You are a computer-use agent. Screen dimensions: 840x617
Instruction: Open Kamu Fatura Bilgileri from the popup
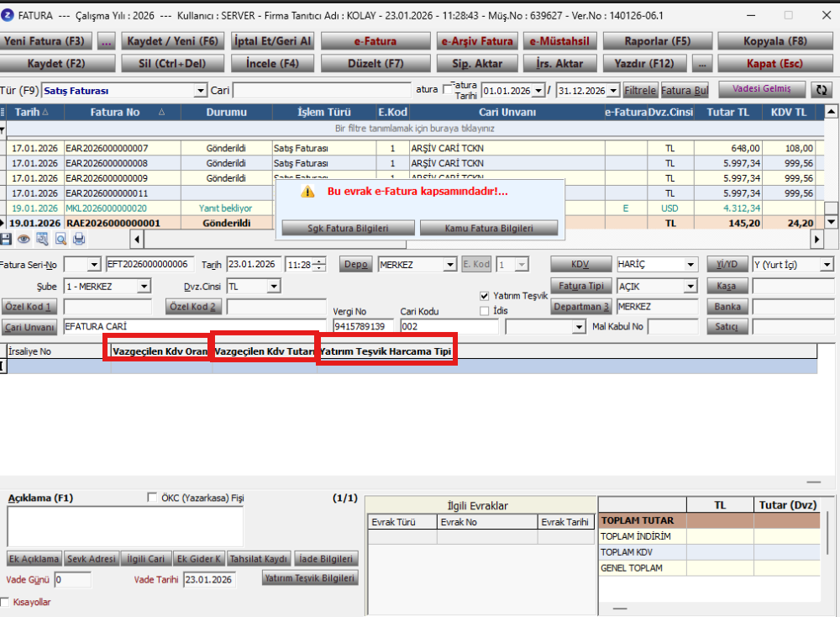[x=489, y=229]
